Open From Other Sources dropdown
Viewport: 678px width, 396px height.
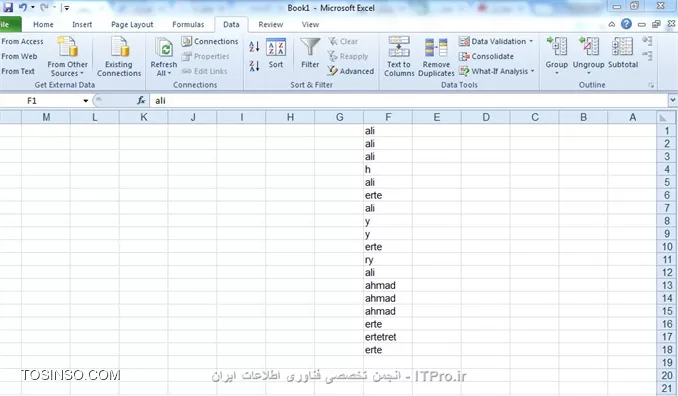pos(67,57)
